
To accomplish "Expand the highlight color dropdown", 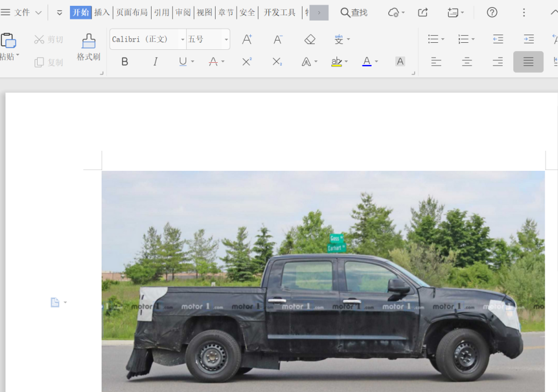I will pyautogui.click(x=347, y=62).
